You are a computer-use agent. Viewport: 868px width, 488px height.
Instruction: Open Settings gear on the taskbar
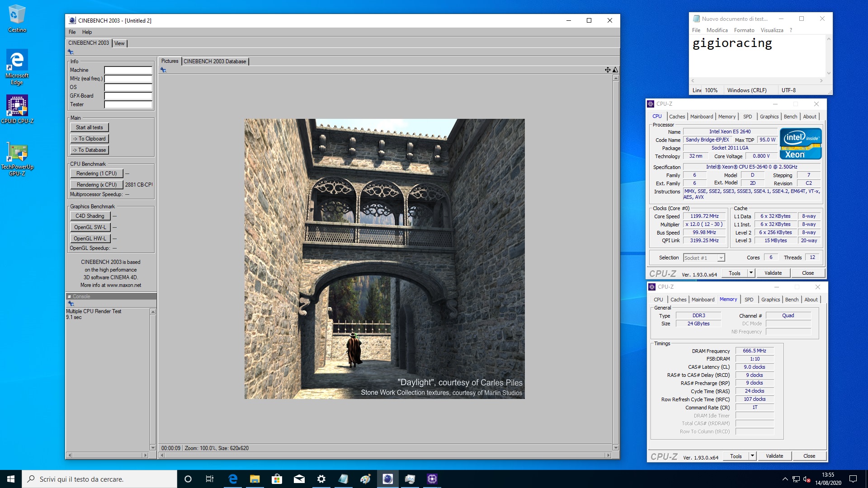click(x=321, y=479)
